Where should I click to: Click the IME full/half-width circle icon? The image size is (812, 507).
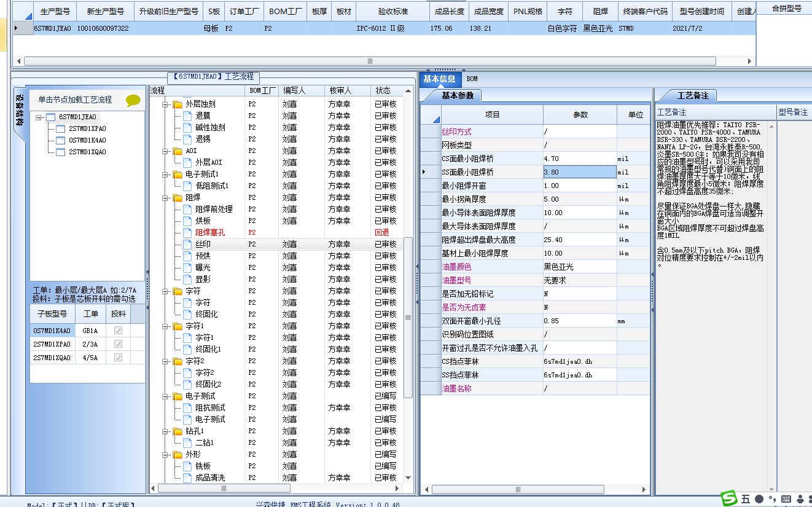(759, 499)
